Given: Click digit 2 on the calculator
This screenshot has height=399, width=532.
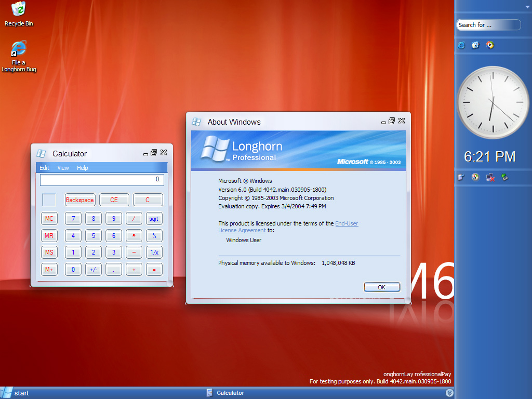Looking at the screenshot, I should click(94, 252).
